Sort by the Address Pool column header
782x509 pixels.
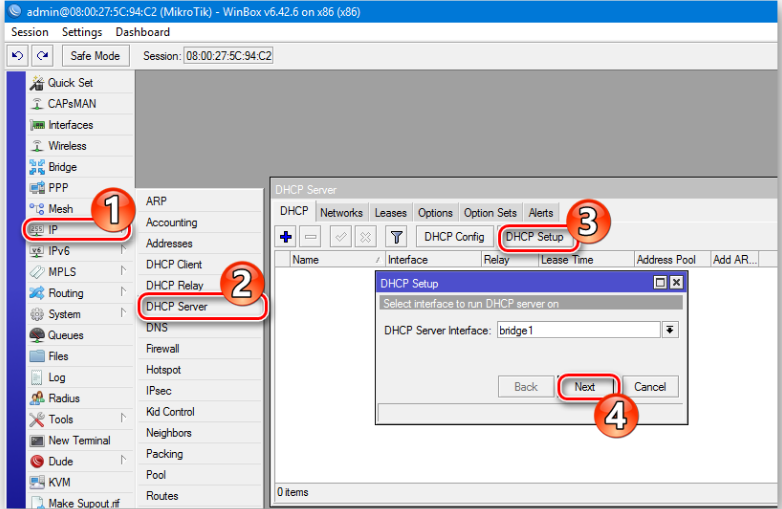click(672, 260)
